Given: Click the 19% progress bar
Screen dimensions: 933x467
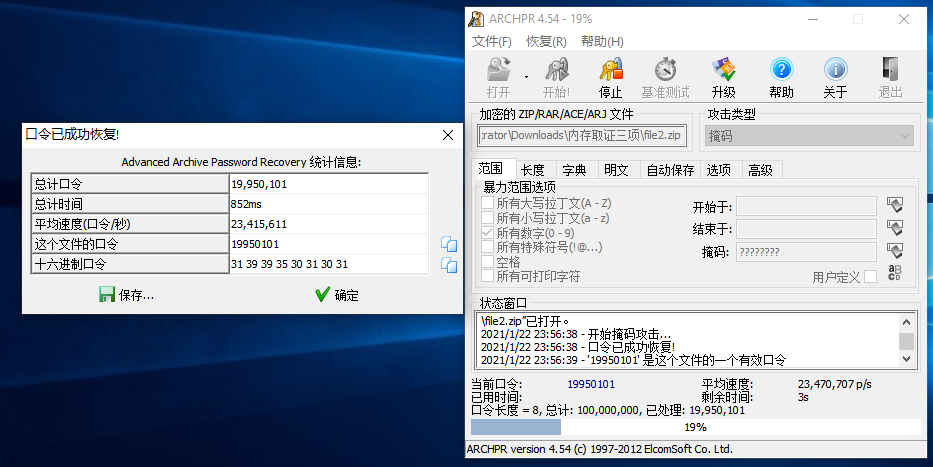Looking at the screenshot, I should 696,427.
